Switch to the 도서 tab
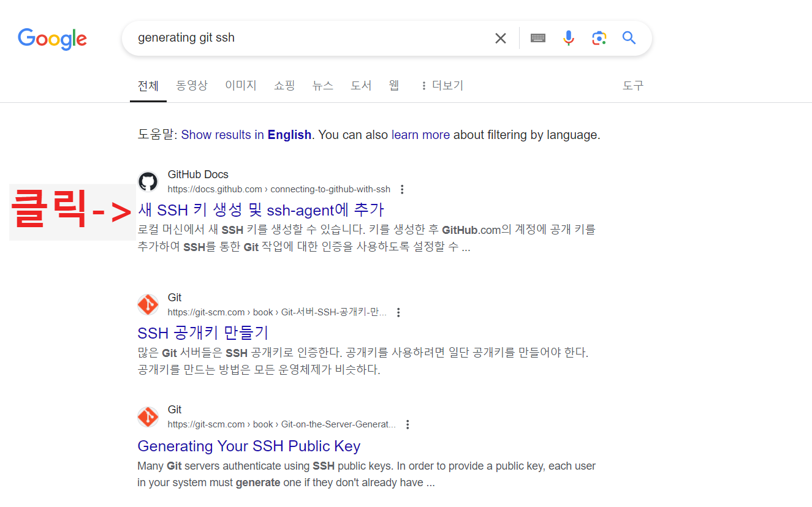The width and height of the screenshot is (812, 507). [361, 86]
